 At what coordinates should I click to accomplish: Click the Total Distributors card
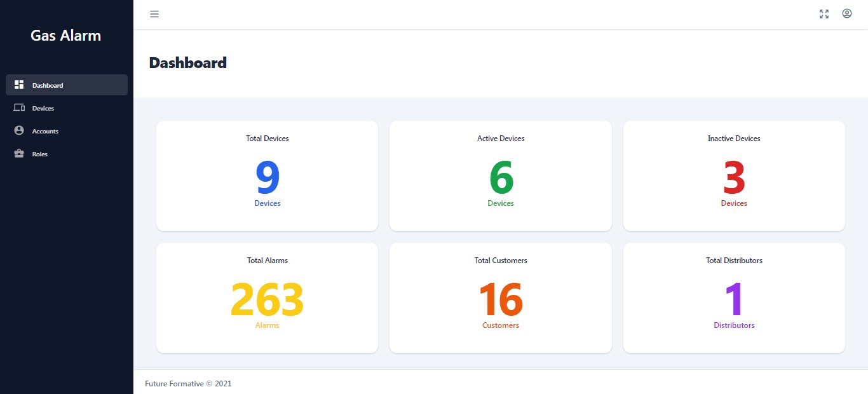(x=734, y=298)
